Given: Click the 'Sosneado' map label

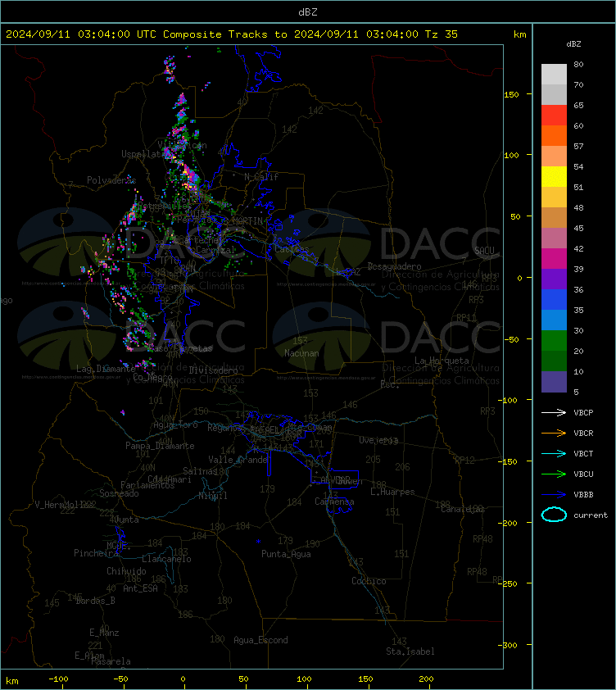Looking at the screenshot, I should (119, 493).
